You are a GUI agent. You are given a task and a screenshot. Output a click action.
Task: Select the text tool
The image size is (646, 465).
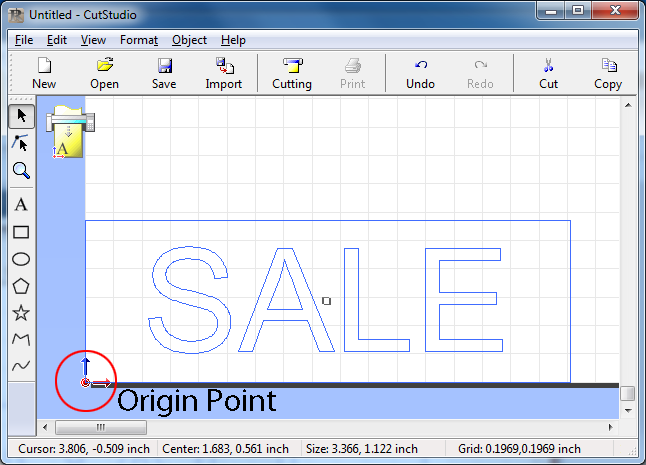pyautogui.click(x=21, y=204)
